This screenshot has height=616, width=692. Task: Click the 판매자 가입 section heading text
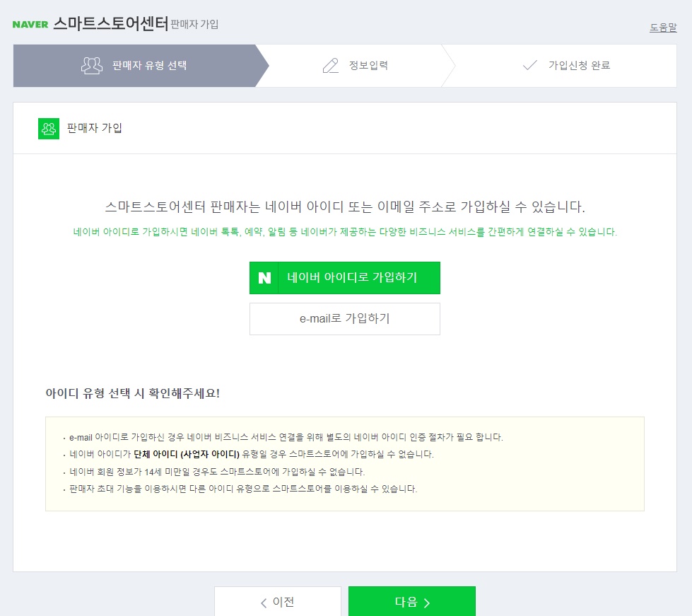coord(95,128)
